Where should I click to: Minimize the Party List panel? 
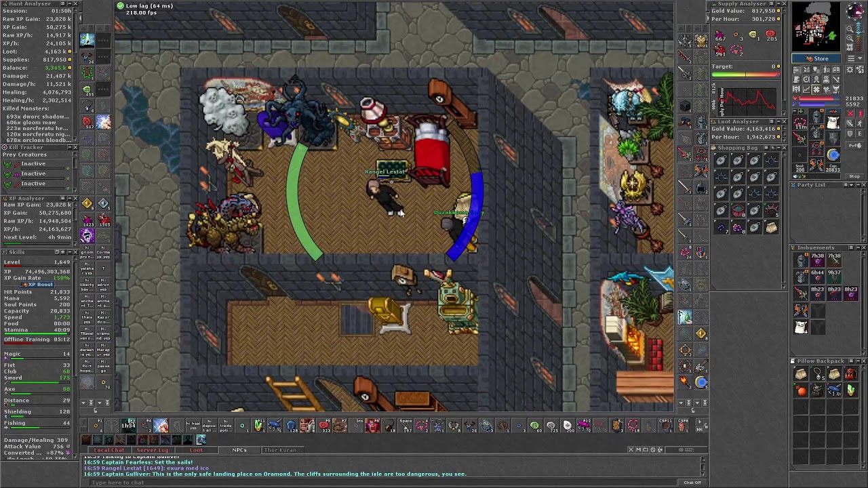coord(857,185)
